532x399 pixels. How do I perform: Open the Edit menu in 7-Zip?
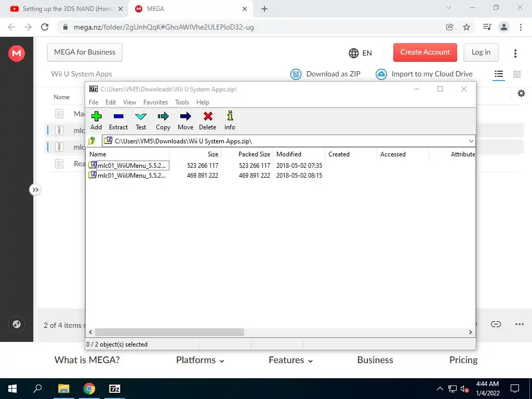coord(111,102)
